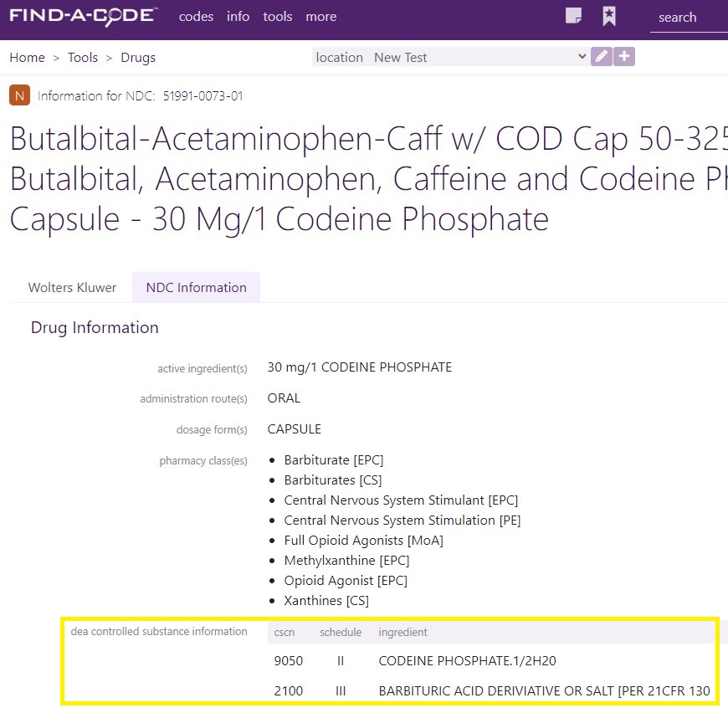Click Methylxanthine [EPC] entry

(346, 561)
